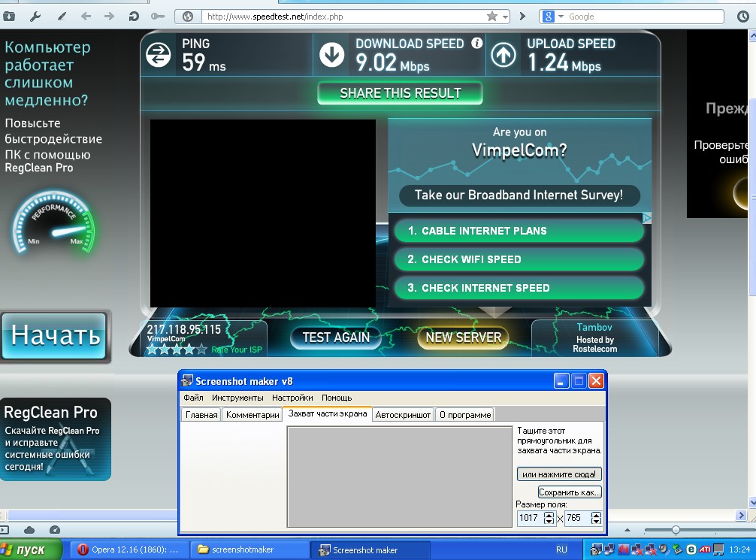The height and width of the screenshot is (560, 756).
Task: Click the performance gauge ad image
Action: coord(54,222)
